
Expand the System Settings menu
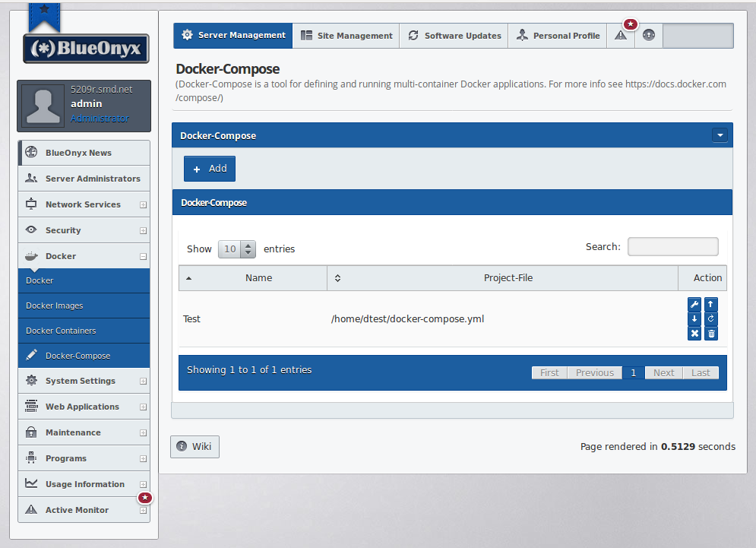pos(84,381)
